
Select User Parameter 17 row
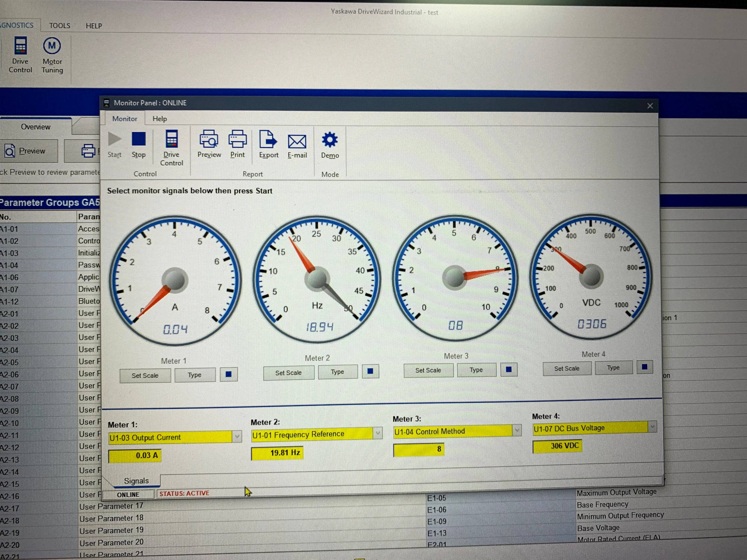pos(111,507)
